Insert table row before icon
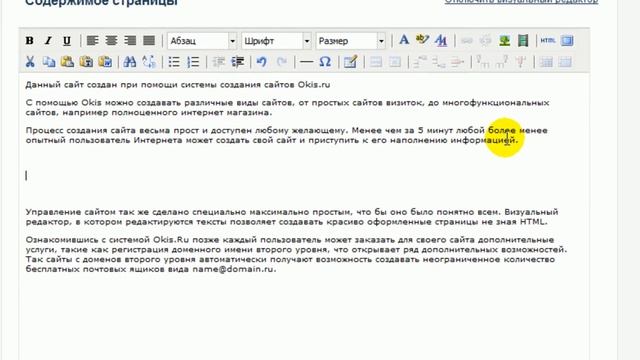This screenshot has height=360, width=640. tap(420, 62)
